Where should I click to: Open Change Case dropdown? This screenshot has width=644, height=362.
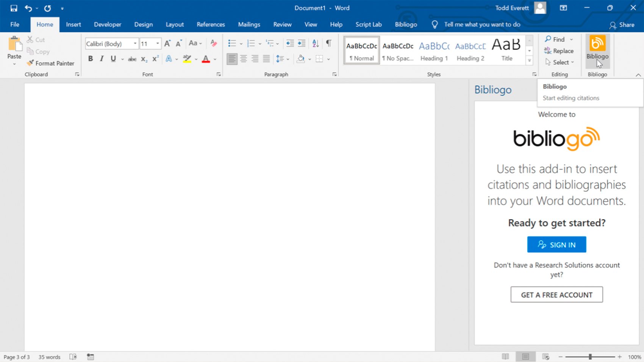pyautogui.click(x=195, y=44)
